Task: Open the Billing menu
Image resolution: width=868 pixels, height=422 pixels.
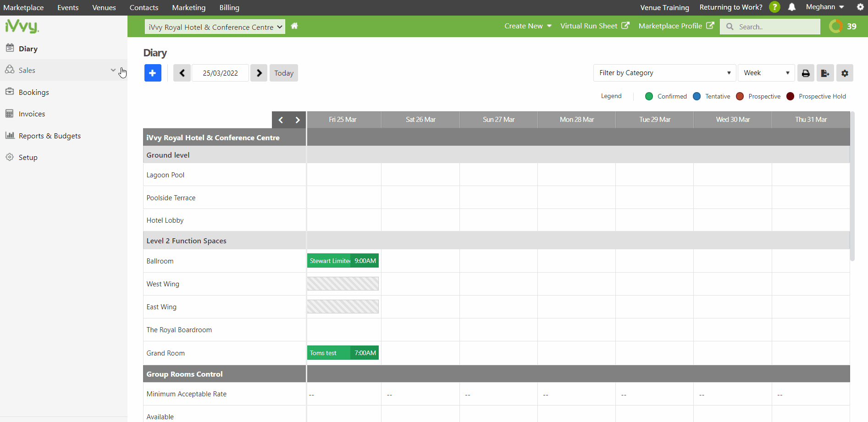Action: [x=229, y=7]
